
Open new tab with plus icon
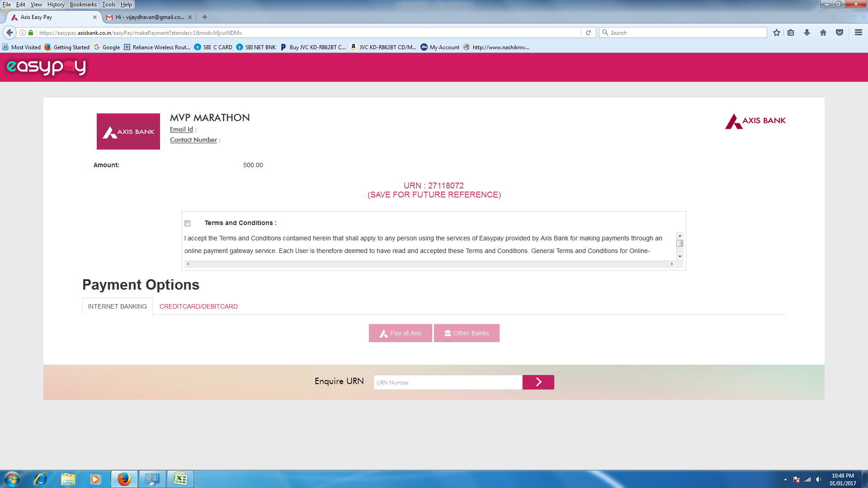click(x=205, y=17)
